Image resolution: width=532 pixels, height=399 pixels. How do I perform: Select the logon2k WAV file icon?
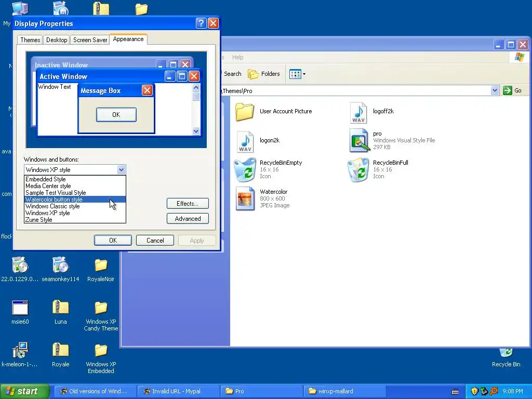point(245,141)
